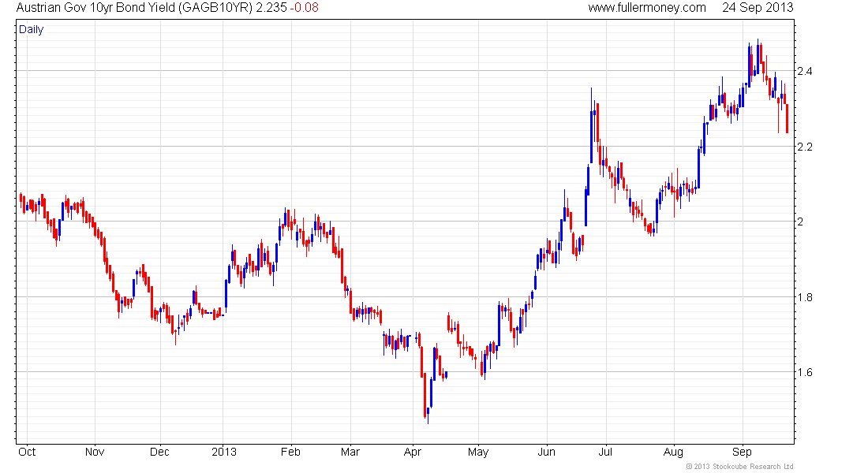The width and height of the screenshot is (868, 473).
Task: Click the Mar x-axis label
Action: 350,452
